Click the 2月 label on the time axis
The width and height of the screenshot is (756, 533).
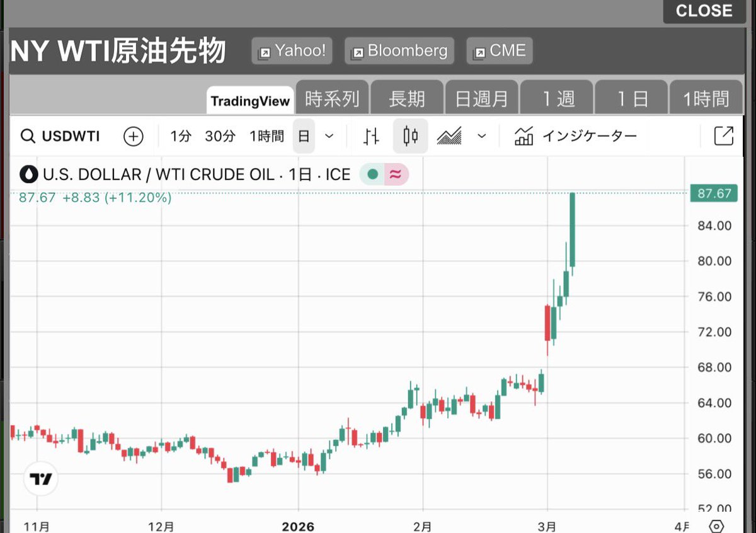(423, 526)
